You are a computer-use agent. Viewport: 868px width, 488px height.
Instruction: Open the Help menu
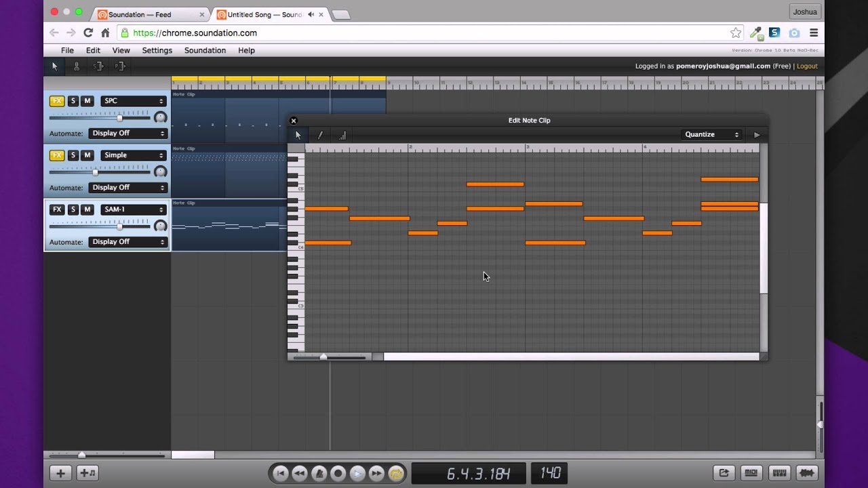click(x=246, y=50)
